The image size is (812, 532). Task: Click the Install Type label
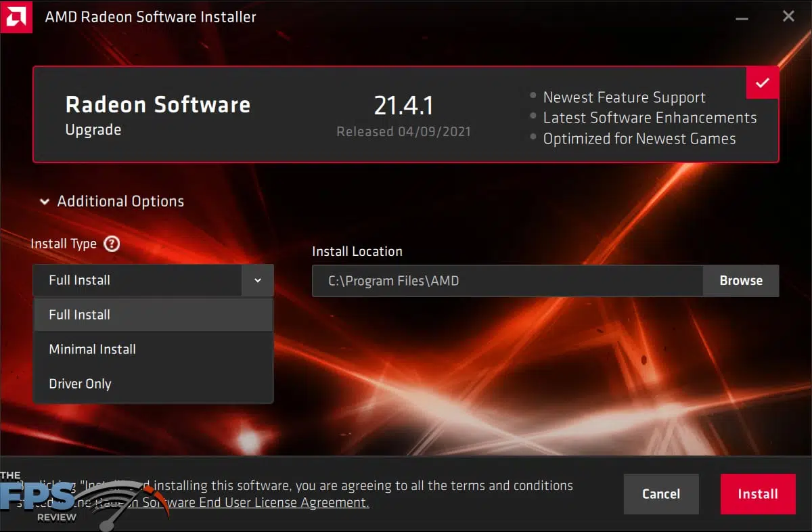(64, 244)
